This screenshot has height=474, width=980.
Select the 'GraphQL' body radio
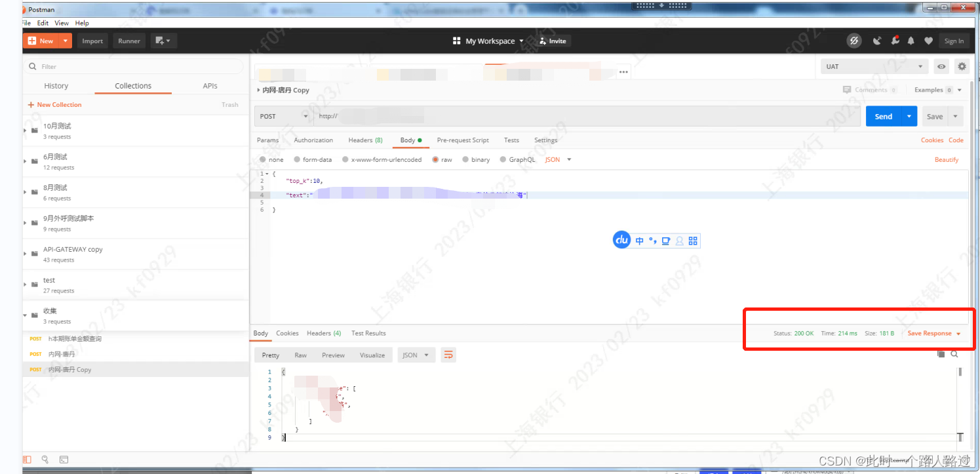tap(503, 159)
